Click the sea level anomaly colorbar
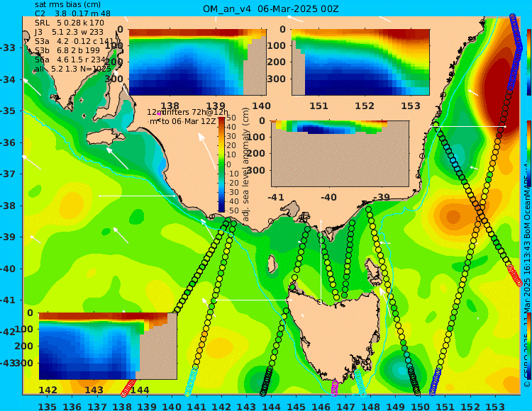The height and width of the screenshot is (411, 532). point(221,164)
